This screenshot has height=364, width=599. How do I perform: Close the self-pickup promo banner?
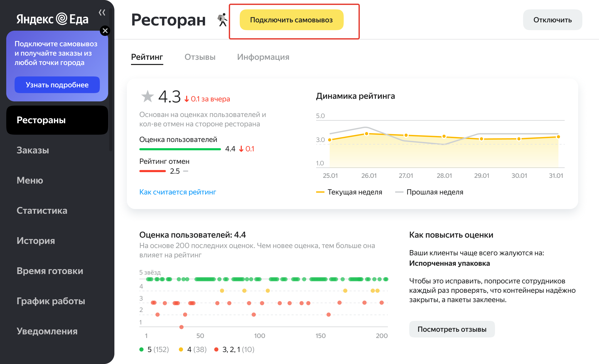tap(105, 31)
